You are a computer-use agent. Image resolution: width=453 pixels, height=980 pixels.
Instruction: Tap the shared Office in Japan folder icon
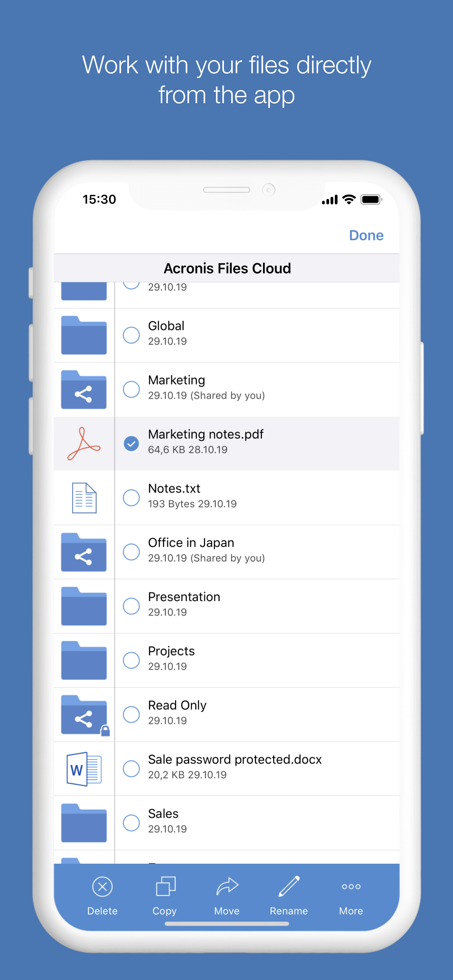84,552
